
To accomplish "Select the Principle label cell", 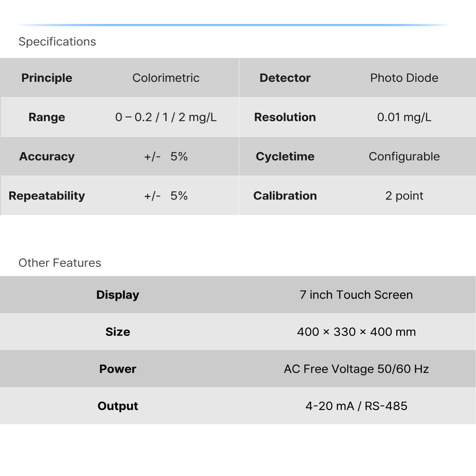I will tap(47, 78).
